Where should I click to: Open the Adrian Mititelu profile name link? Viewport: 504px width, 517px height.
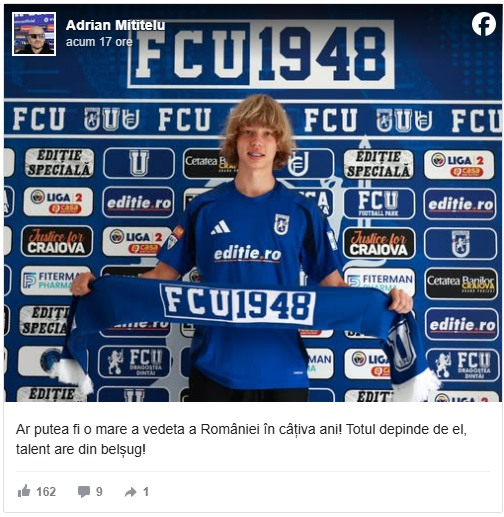point(115,25)
